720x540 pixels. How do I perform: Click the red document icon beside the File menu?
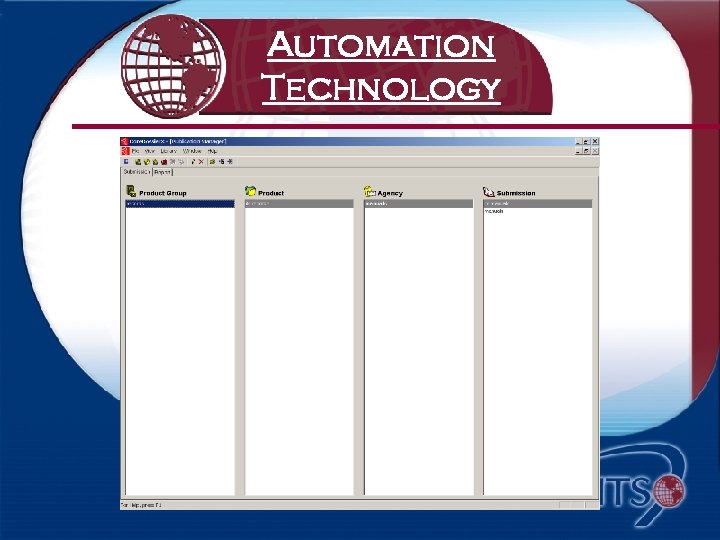[x=124, y=151]
